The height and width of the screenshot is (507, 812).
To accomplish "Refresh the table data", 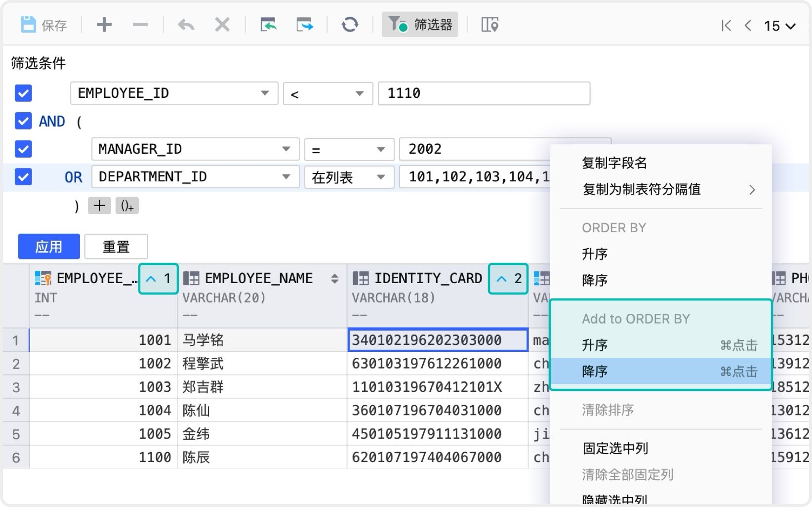I will tap(350, 25).
